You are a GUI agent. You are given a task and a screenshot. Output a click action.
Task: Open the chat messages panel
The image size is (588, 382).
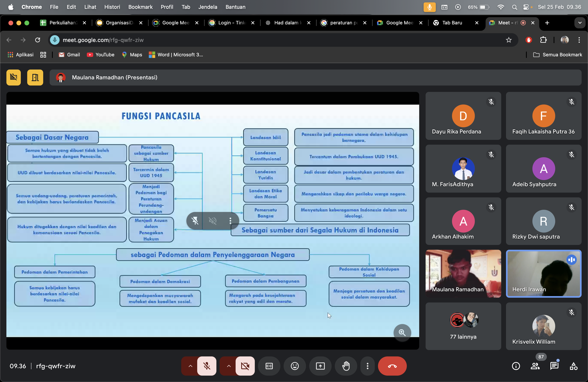(554, 366)
